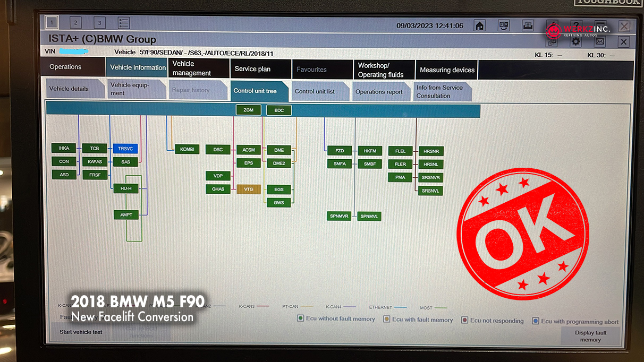Select the DME2 control unit

[x=279, y=163]
